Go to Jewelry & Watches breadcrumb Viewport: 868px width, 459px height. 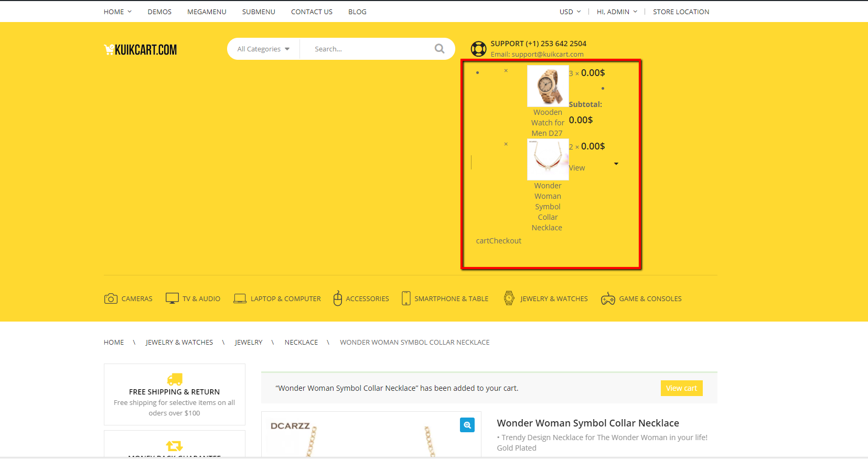point(179,342)
